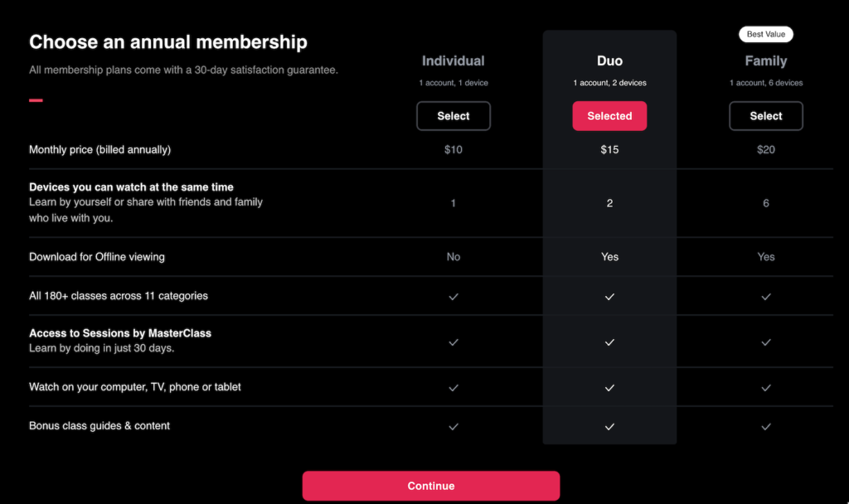Screen dimensions: 849x504
Task: Click the Duo plan heading
Action: point(609,61)
